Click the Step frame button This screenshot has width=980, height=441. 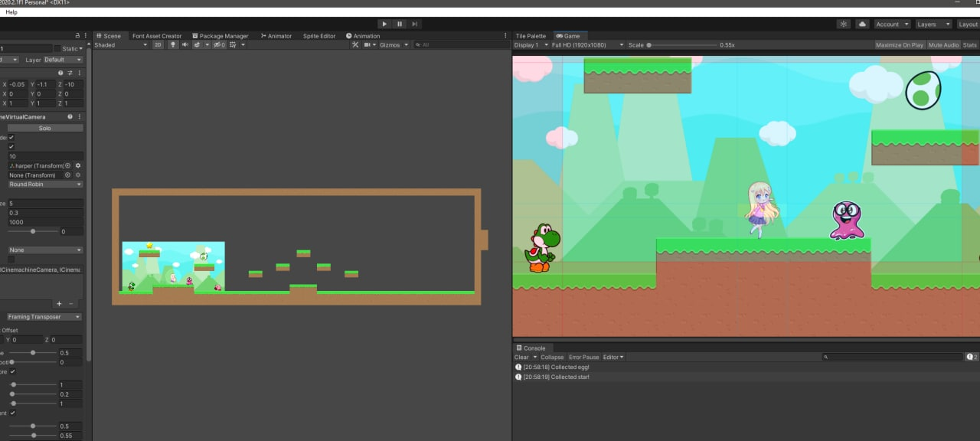tap(414, 24)
